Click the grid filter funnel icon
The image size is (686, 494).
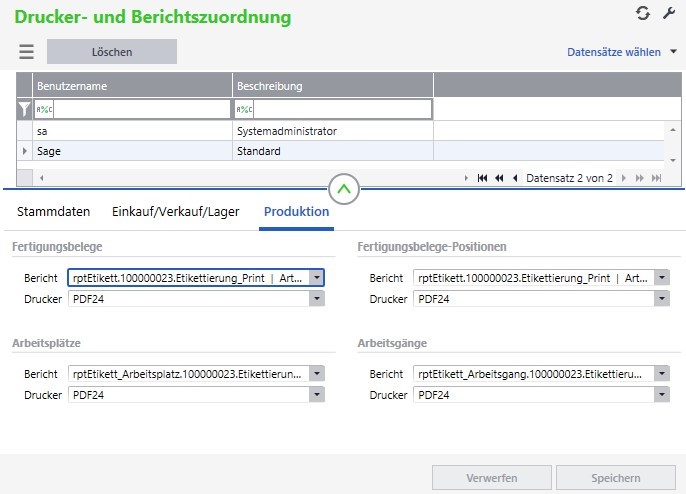25,110
